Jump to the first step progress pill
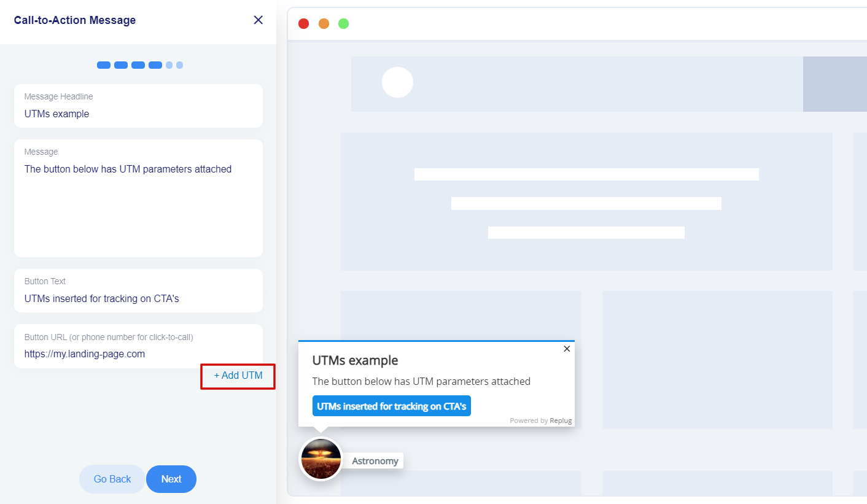The height and width of the screenshot is (504, 867). pos(104,65)
